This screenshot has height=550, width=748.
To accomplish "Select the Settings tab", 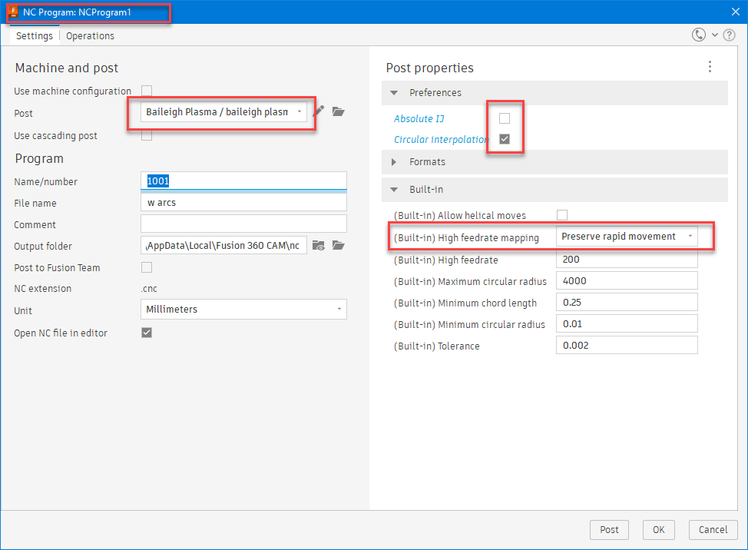I will coord(34,36).
